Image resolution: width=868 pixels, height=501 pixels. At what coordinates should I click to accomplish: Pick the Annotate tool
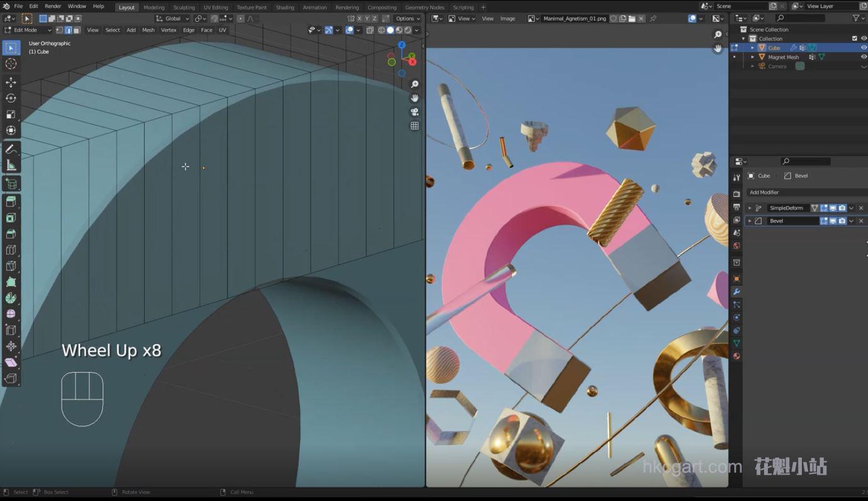coord(11,149)
